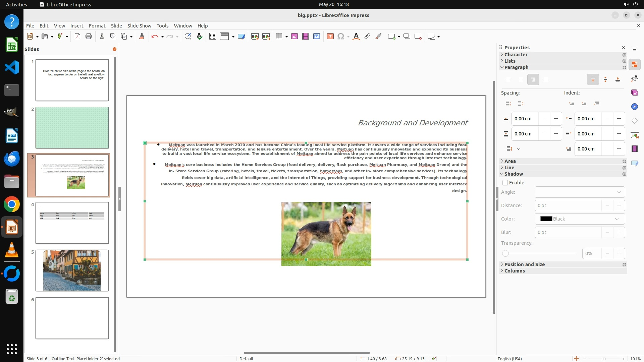Click the Insert Text Box icon

(330, 37)
